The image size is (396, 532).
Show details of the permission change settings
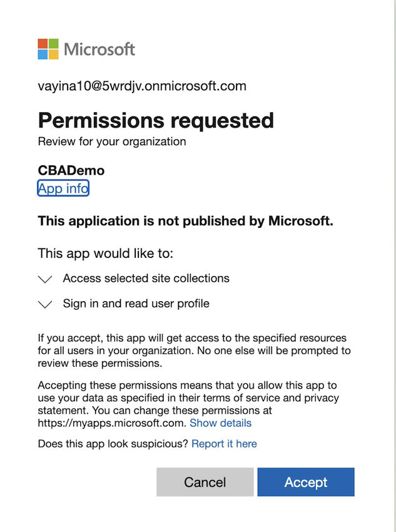tap(221, 423)
